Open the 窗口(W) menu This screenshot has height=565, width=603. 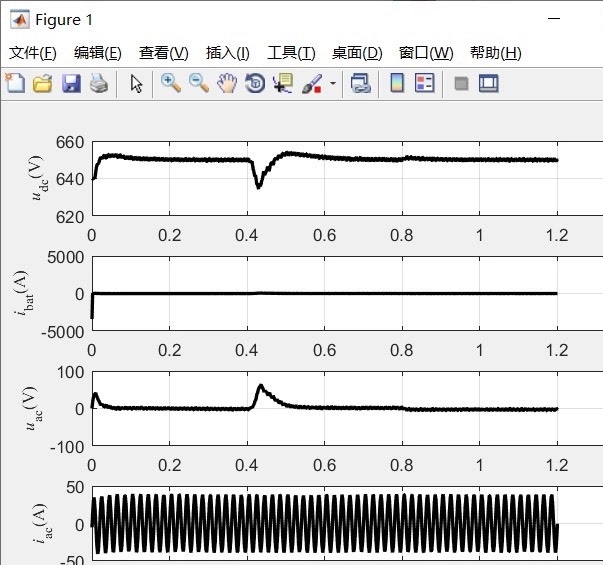point(426,53)
